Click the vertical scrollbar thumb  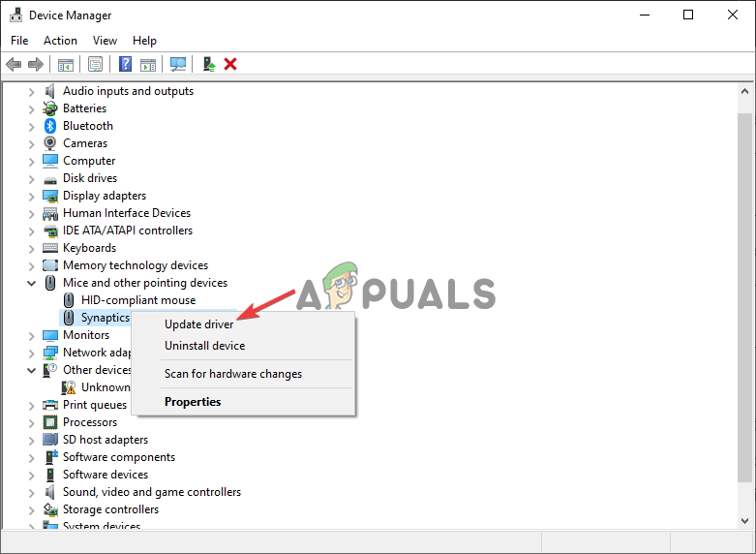745,296
